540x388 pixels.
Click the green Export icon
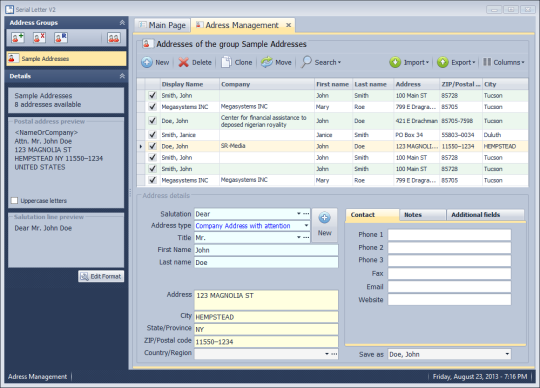[x=443, y=62]
